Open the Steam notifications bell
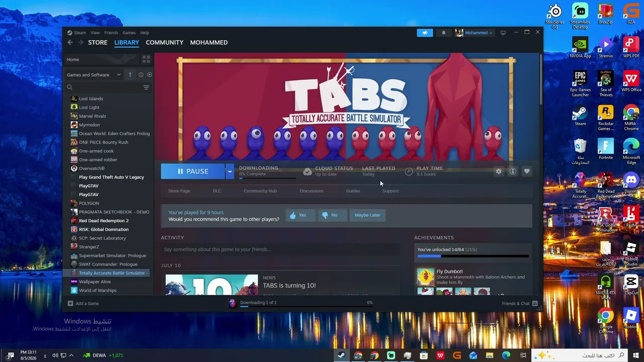 coord(443,33)
